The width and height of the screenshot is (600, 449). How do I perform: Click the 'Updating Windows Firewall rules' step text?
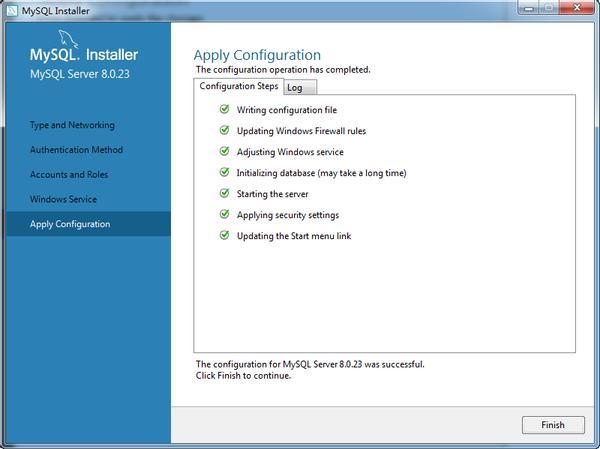point(301,131)
